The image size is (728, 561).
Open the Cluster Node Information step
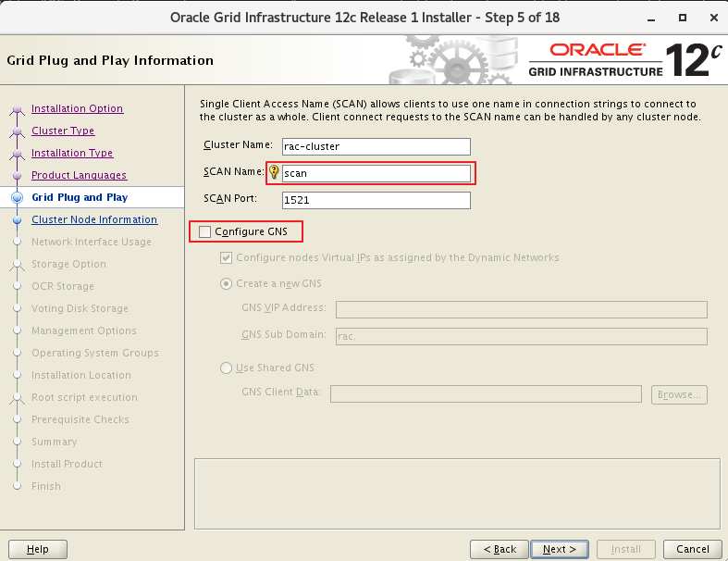[x=94, y=219]
